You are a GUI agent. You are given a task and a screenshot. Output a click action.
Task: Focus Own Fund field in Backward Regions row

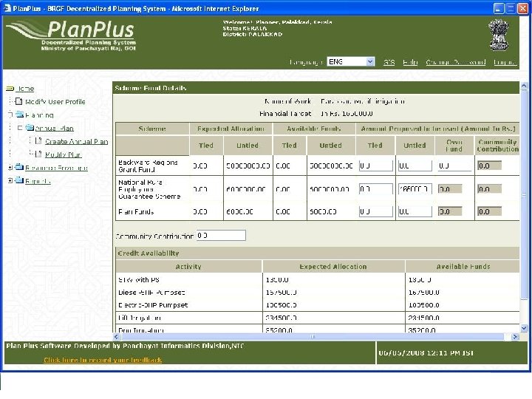[x=454, y=166]
